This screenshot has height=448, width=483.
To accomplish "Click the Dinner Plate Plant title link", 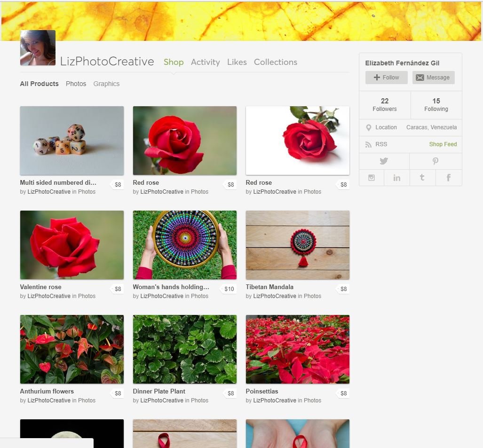I will click(159, 391).
